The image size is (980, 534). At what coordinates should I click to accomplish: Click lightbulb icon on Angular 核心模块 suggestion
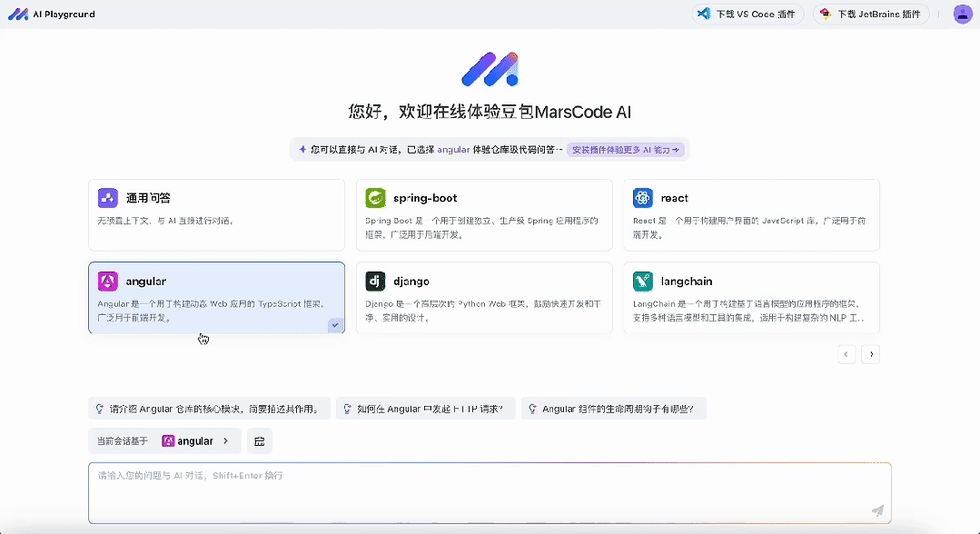(99, 409)
